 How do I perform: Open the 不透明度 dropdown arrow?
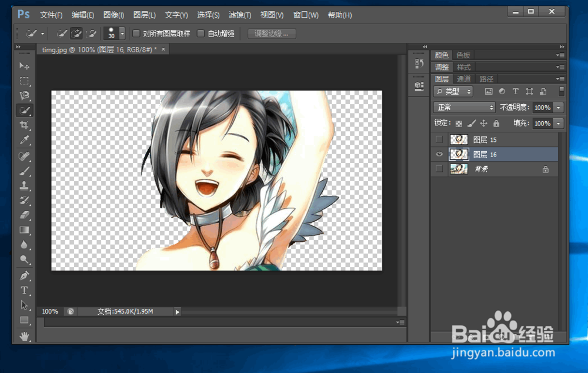(559, 108)
